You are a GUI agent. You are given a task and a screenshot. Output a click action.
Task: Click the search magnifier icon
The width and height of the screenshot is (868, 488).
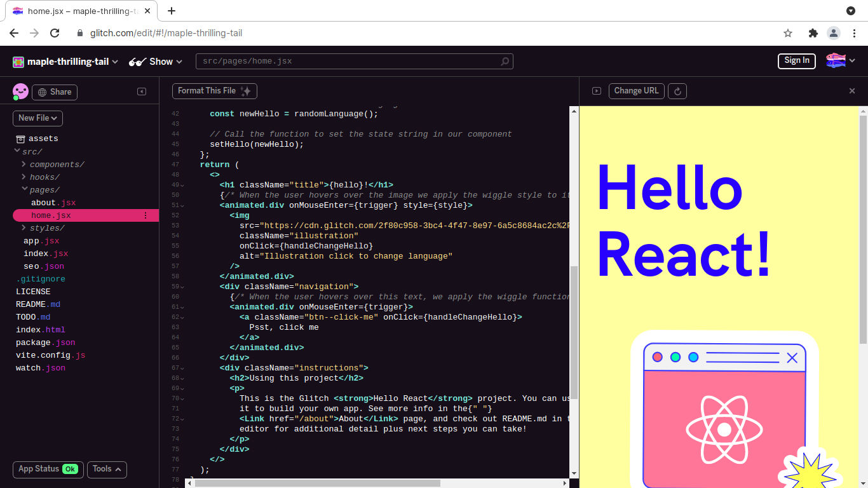[x=505, y=62]
